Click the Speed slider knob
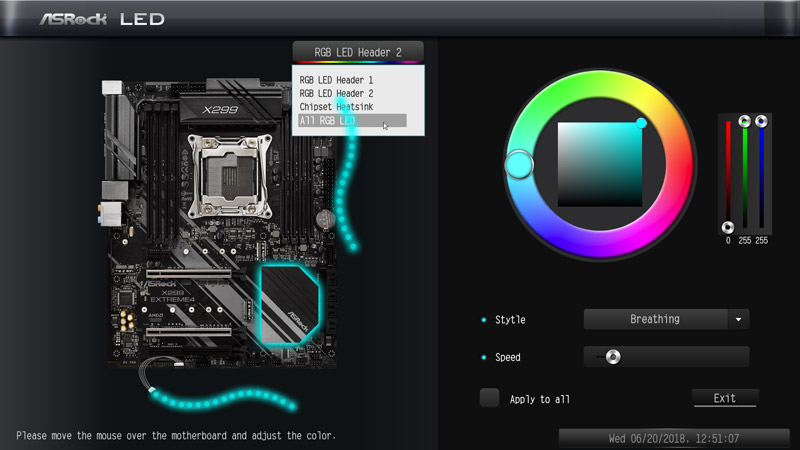800x450 pixels. pos(613,357)
